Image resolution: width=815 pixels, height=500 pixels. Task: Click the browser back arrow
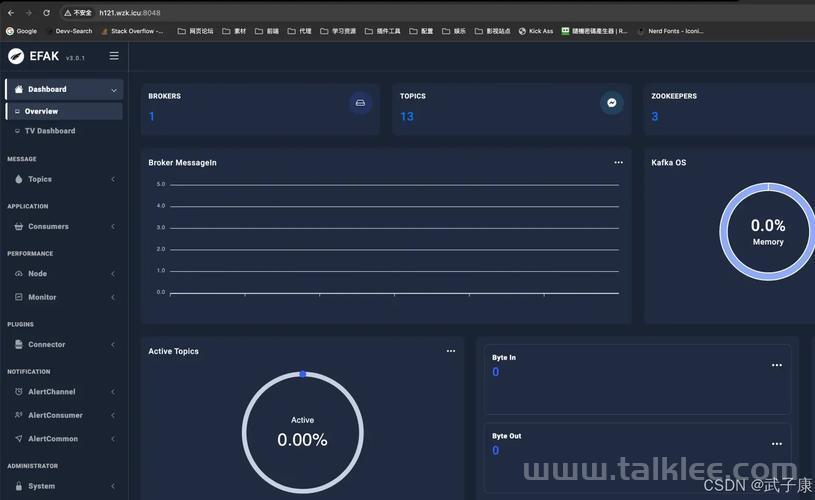(x=11, y=12)
